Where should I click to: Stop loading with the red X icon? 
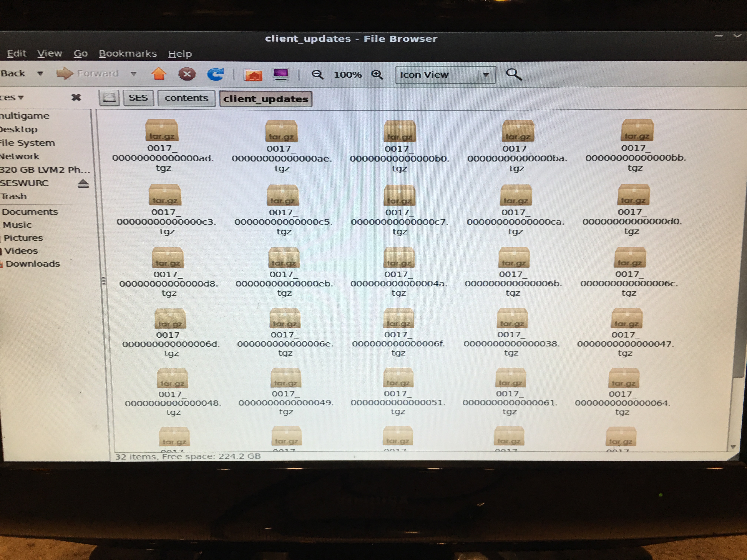187,74
